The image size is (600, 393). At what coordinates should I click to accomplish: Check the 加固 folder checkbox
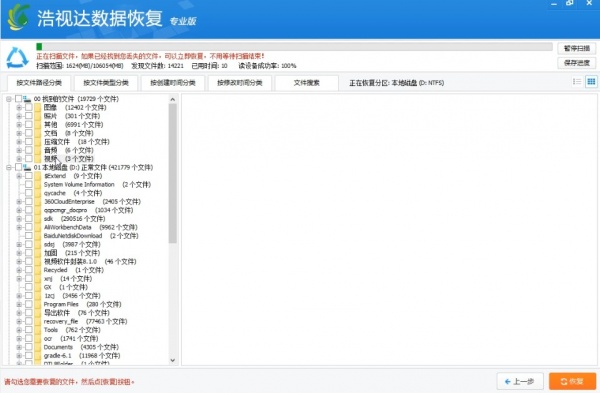point(29,253)
